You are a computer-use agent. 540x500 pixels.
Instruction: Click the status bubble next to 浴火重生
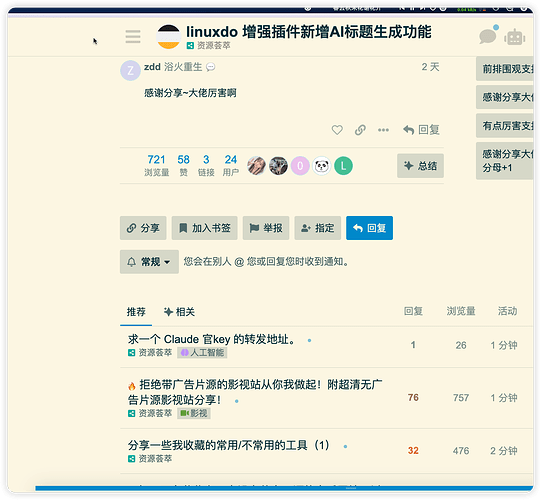coord(210,67)
